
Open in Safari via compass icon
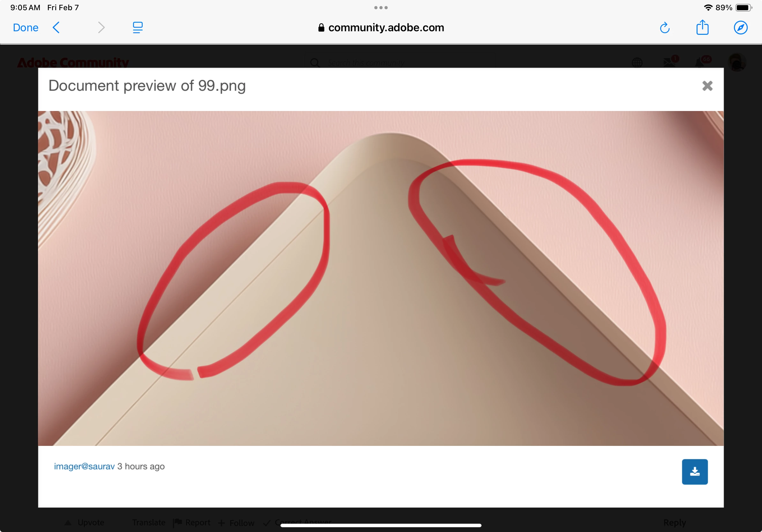point(740,27)
